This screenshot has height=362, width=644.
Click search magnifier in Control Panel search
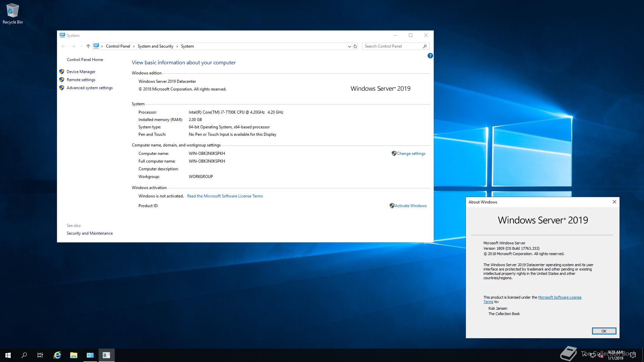click(x=425, y=46)
